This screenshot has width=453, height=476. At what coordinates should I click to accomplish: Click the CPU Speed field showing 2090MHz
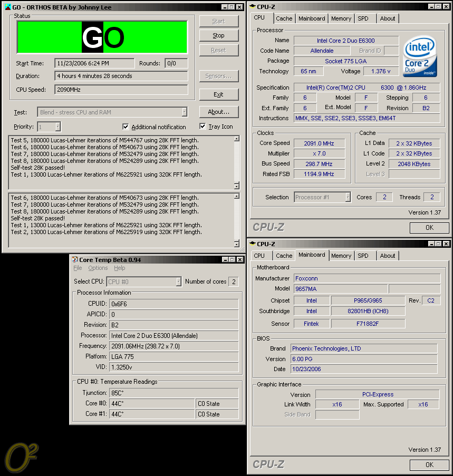pos(121,90)
